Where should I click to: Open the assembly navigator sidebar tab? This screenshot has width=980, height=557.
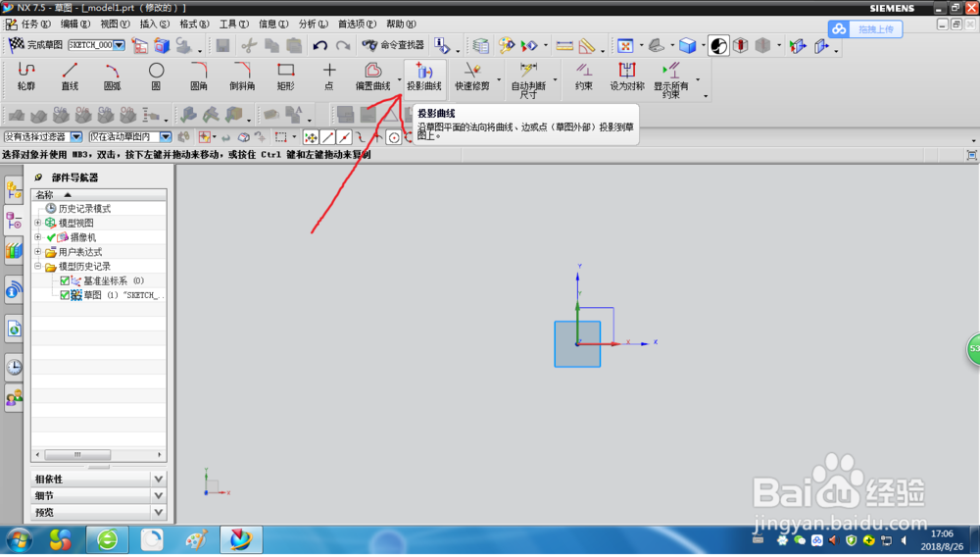14,190
